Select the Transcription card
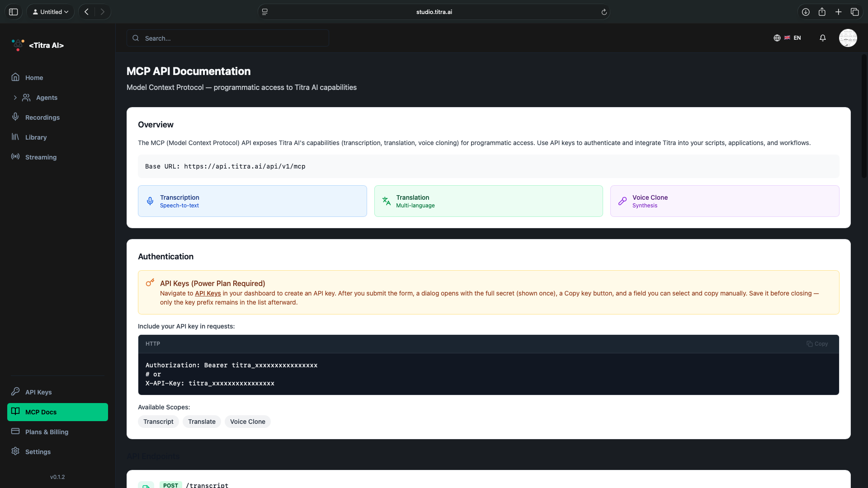The image size is (868, 488). click(252, 201)
